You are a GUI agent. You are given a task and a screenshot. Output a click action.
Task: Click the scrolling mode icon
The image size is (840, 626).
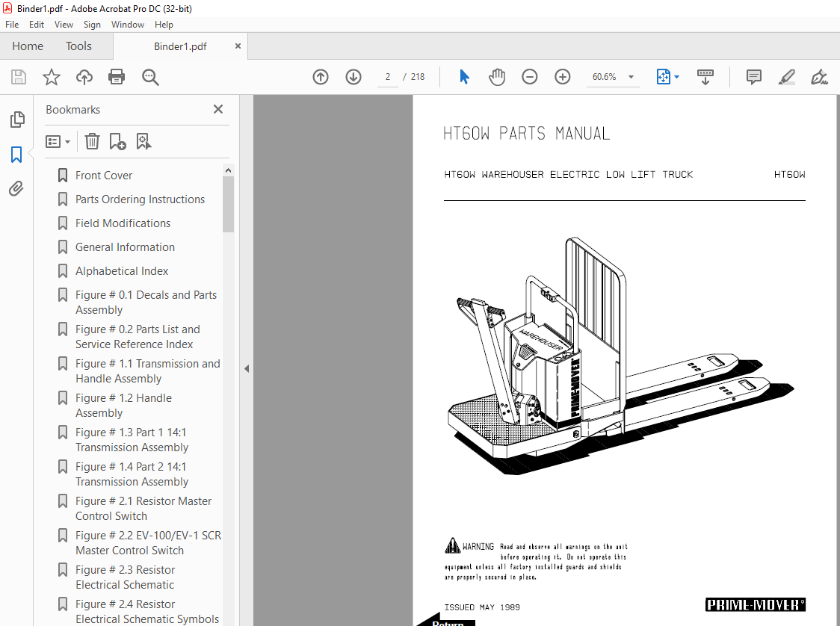[705, 77]
